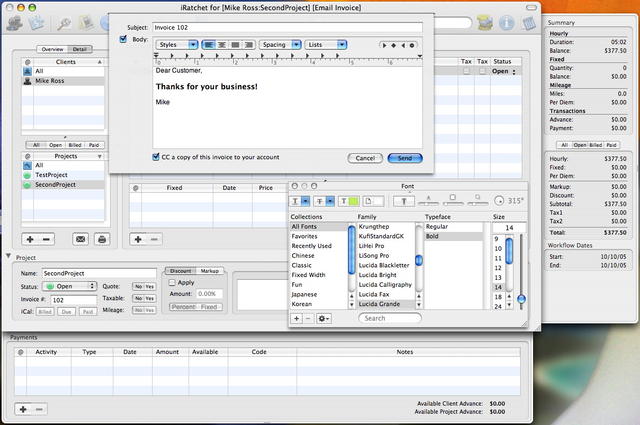This screenshot has height=425, width=640.
Task: Change the Open status stepper in invoice row
Action: [514, 71]
